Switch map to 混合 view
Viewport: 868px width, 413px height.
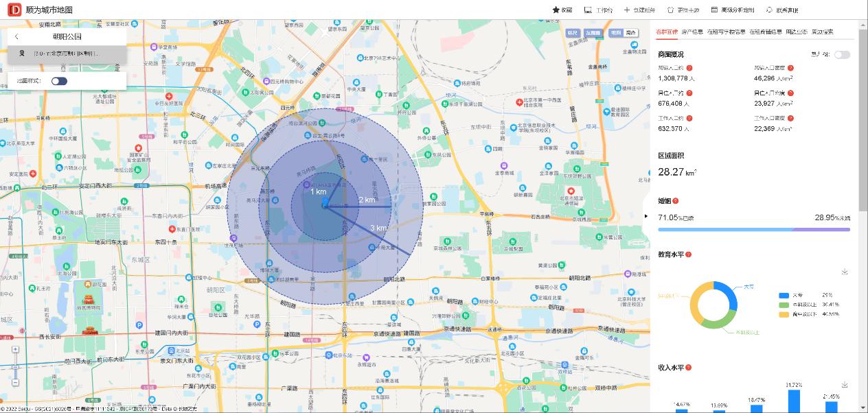point(629,32)
